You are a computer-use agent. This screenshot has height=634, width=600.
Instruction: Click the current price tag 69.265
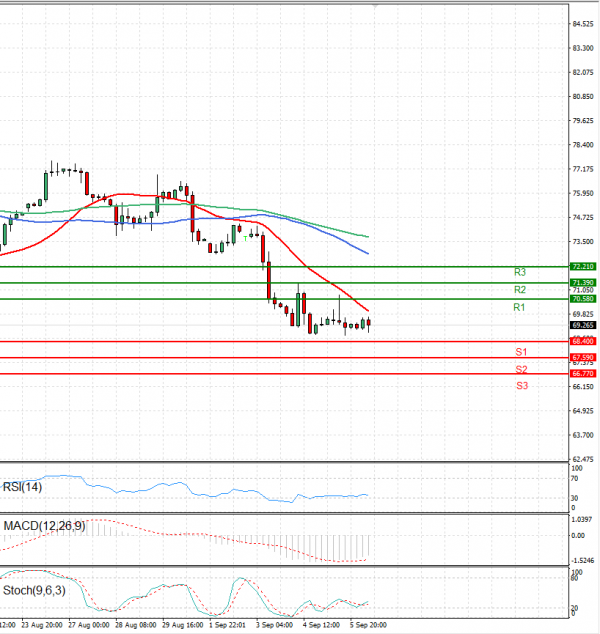click(x=583, y=325)
